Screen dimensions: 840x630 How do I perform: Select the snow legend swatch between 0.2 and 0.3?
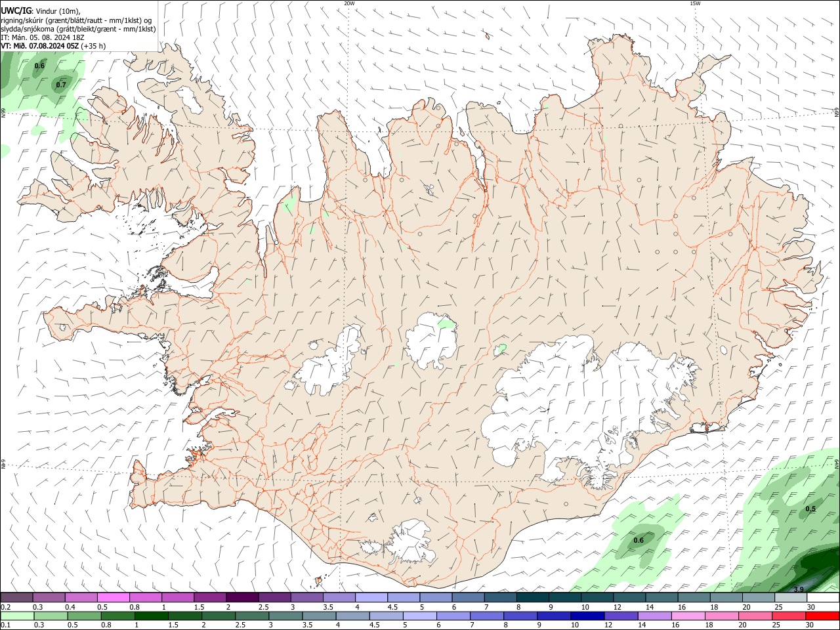point(16,597)
